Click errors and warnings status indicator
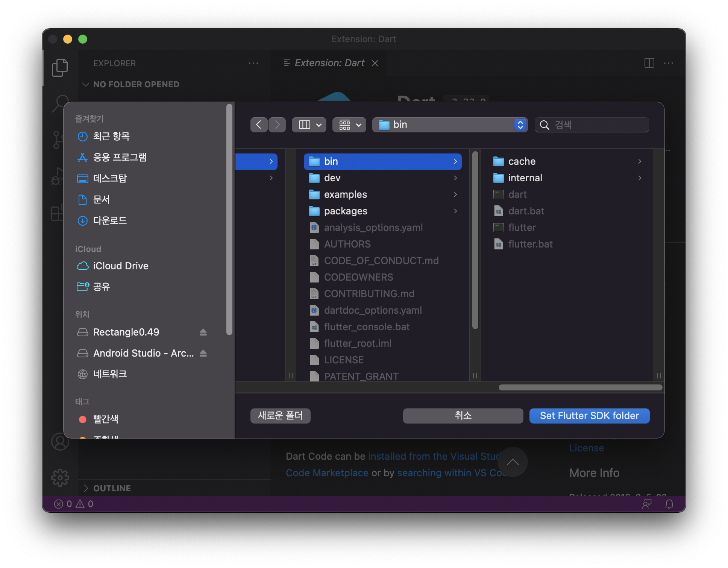Screen dimensions: 728x568 [x=74, y=504]
